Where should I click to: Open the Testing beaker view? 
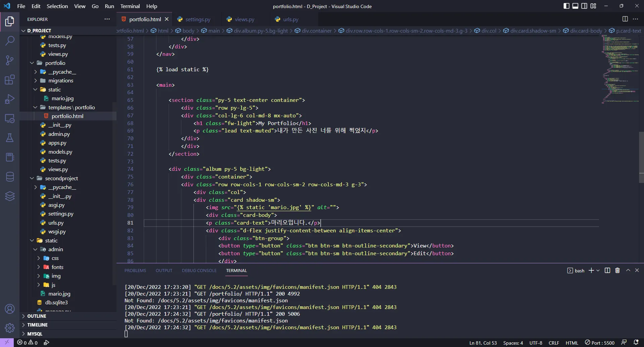pyautogui.click(x=10, y=138)
